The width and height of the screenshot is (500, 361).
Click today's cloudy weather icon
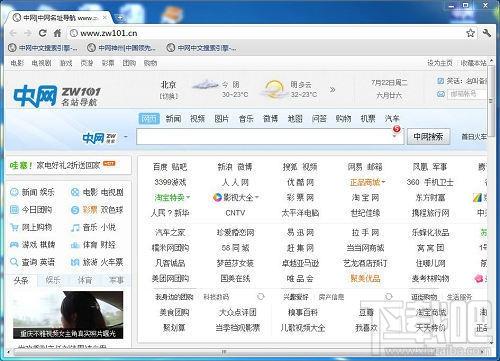(x=205, y=85)
